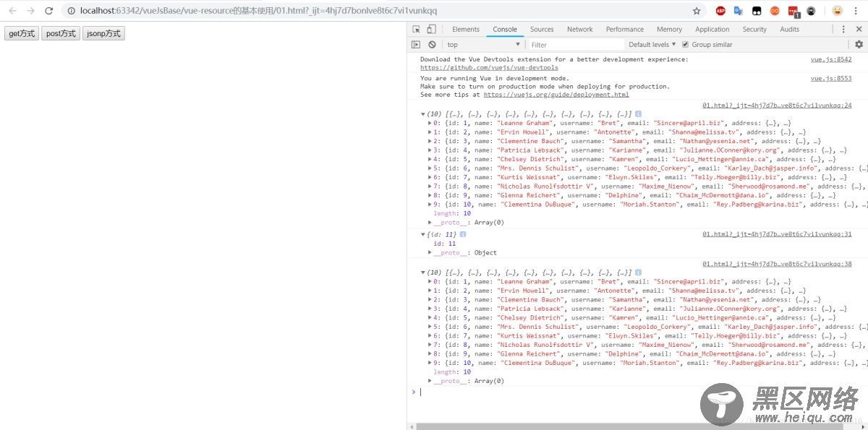Open the Chrome profile avatar

(x=837, y=11)
